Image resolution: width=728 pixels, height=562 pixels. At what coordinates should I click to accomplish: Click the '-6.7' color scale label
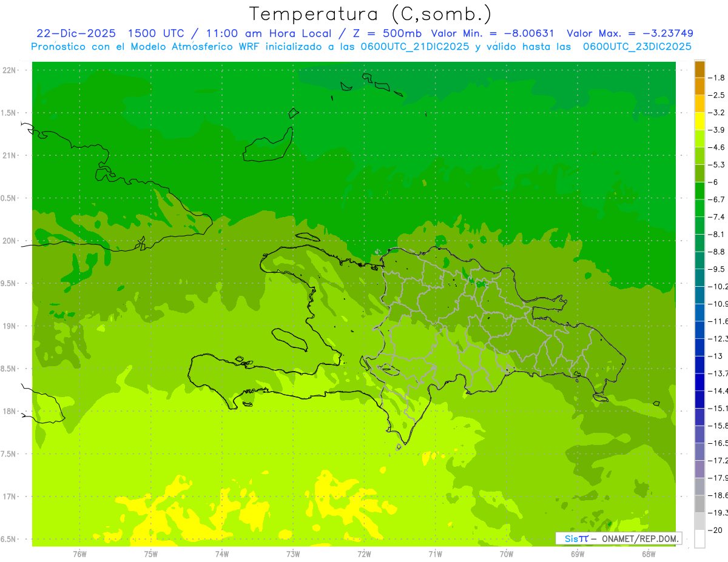tap(716, 199)
